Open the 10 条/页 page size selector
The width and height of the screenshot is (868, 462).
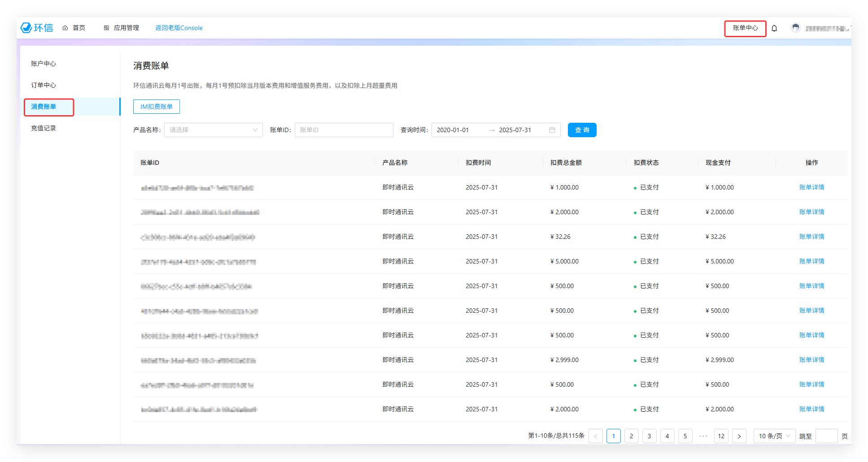pyautogui.click(x=774, y=436)
